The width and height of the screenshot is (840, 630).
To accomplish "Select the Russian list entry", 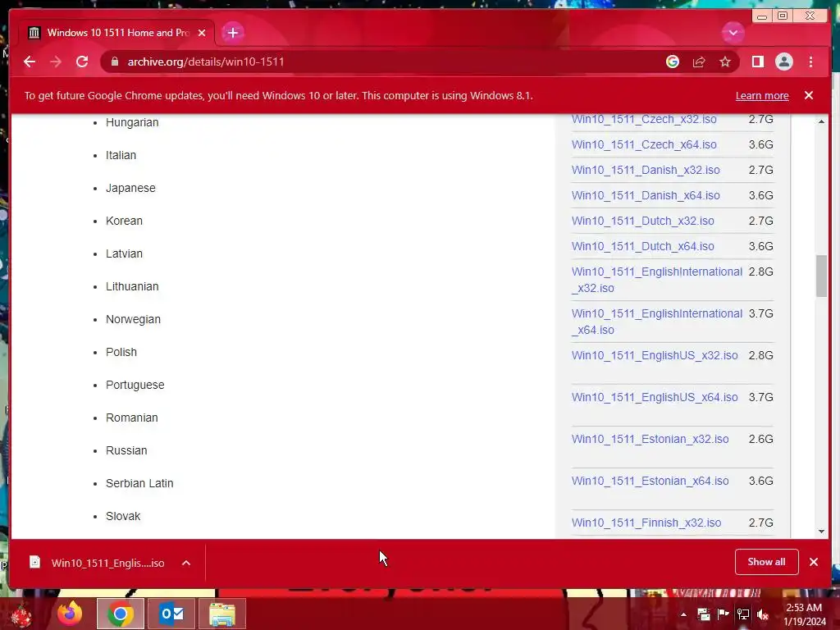I will 126,450.
